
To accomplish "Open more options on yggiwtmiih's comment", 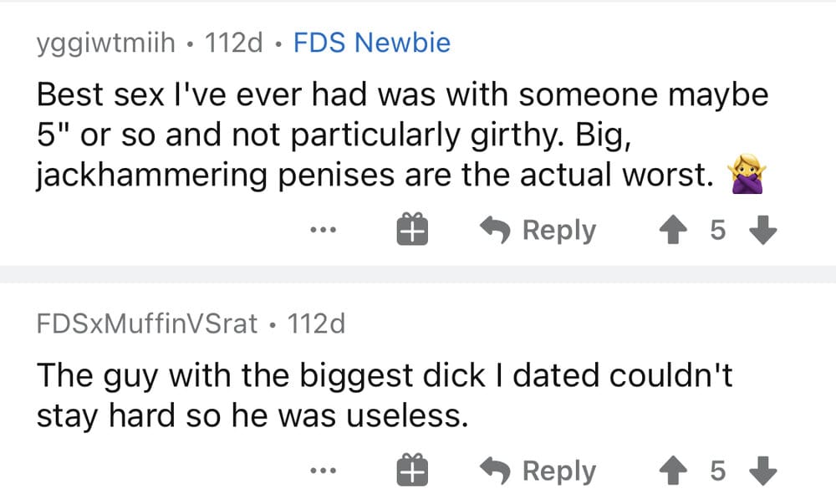I will 321,230.
